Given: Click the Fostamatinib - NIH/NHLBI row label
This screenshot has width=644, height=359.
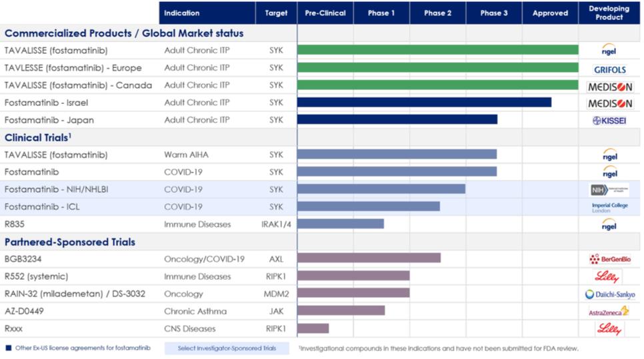Looking at the screenshot, I should [x=56, y=190].
